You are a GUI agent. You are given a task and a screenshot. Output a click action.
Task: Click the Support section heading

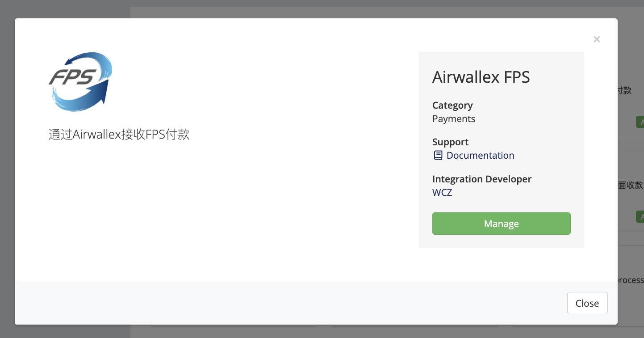pos(450,142)
